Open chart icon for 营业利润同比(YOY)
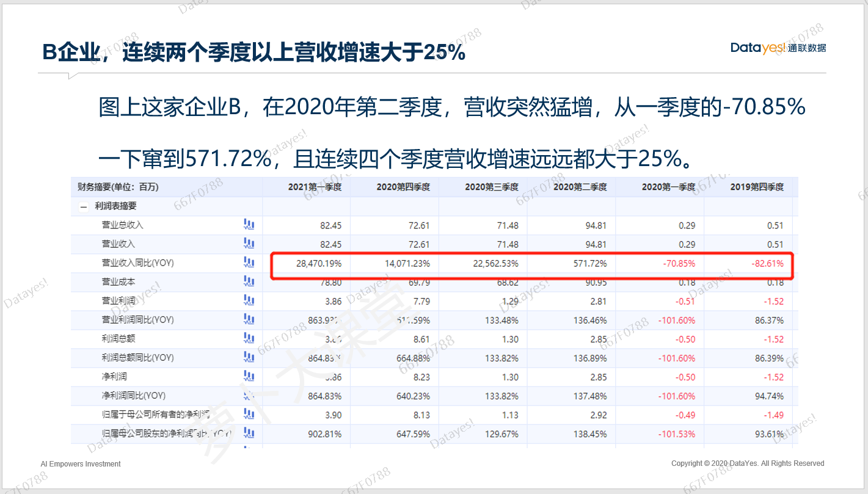The height and width of the screenshot is (494, 868). click(249, 319)
